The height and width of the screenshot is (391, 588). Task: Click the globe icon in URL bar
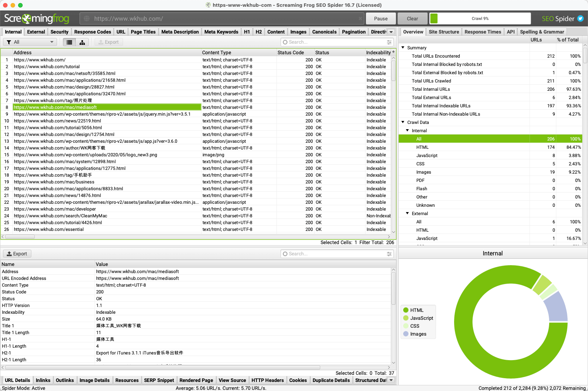tap(87, 18)
